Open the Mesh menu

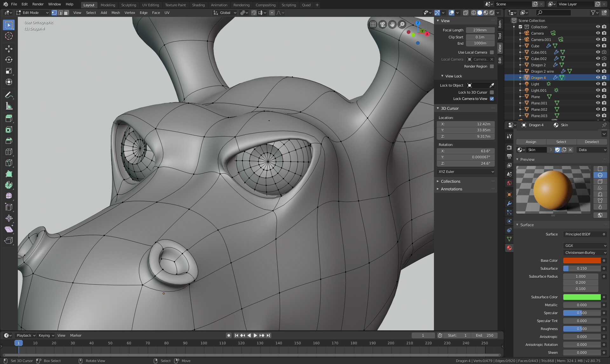[x=116, y=13]
